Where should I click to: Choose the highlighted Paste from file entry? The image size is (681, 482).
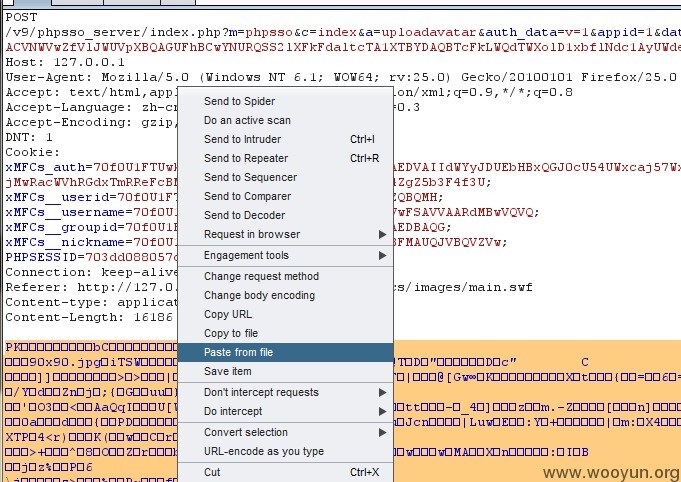285,352
